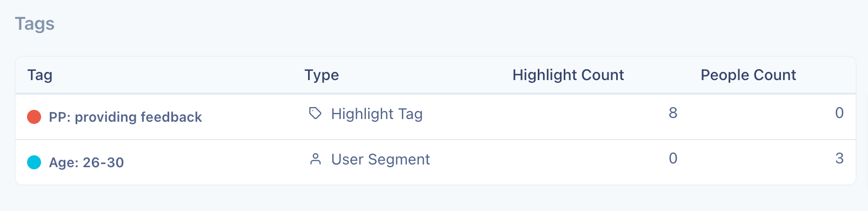Click people count 0 for providing feedback

point(839,113)
